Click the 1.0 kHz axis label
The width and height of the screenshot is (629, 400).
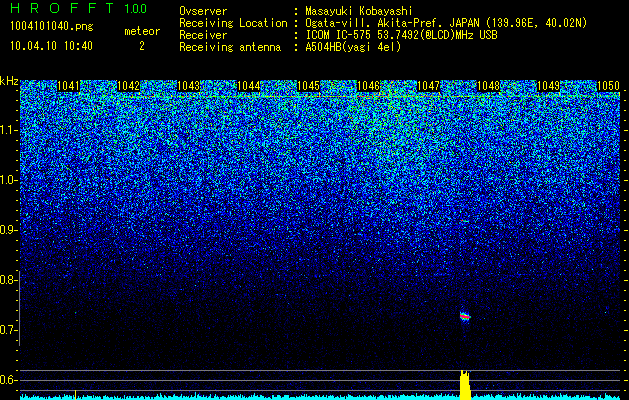pos(8,180)
